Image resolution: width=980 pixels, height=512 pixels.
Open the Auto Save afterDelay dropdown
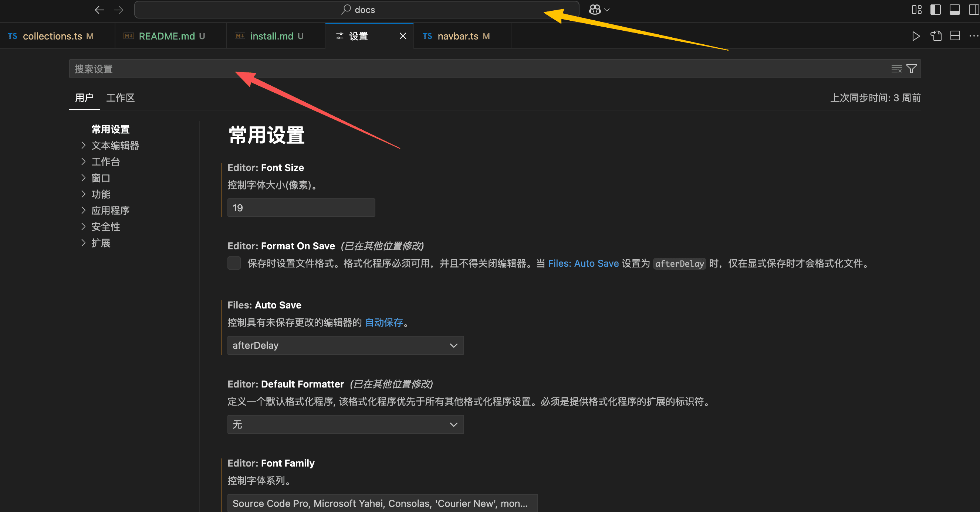345,345
